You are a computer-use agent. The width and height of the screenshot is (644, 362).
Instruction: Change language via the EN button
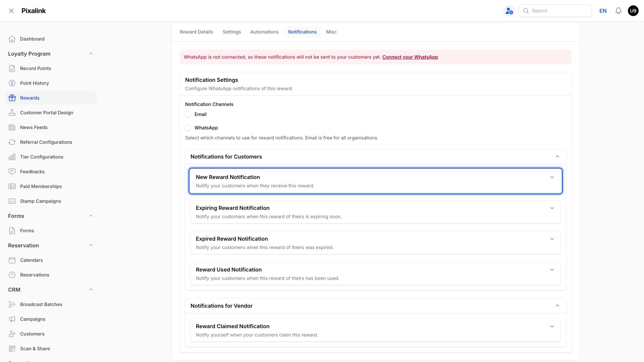pyautogui.click(x=603, y=11)
